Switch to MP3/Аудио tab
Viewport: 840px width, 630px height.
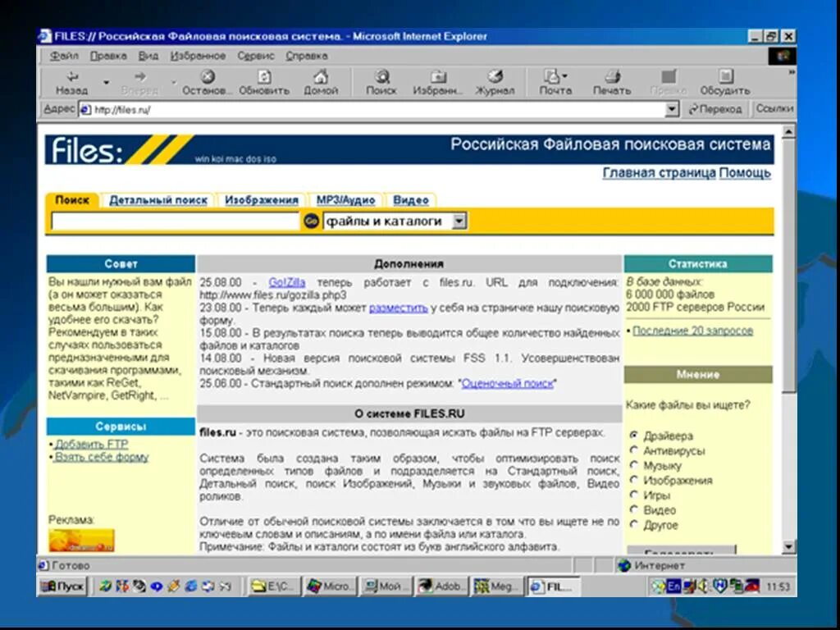point(345,200)
